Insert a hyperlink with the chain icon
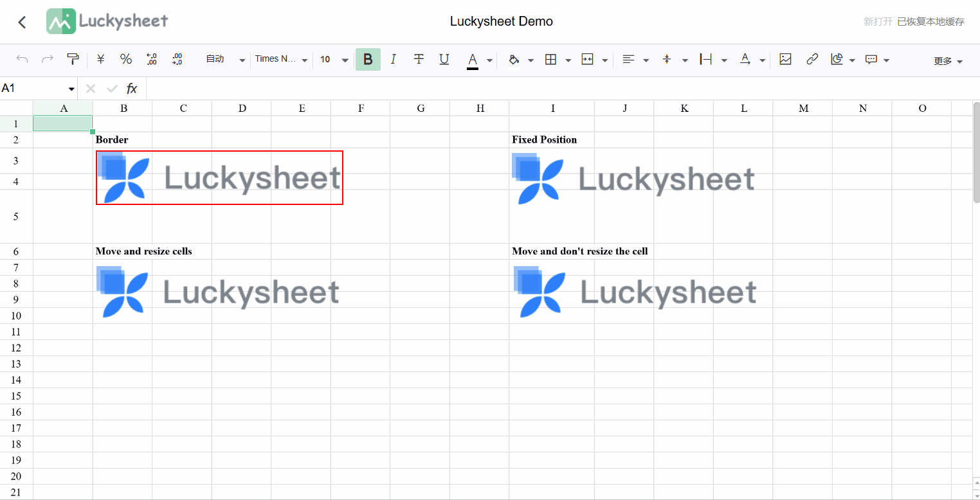Image resolution: width=980 pixels, height=500 pixels. coord(812,59)
